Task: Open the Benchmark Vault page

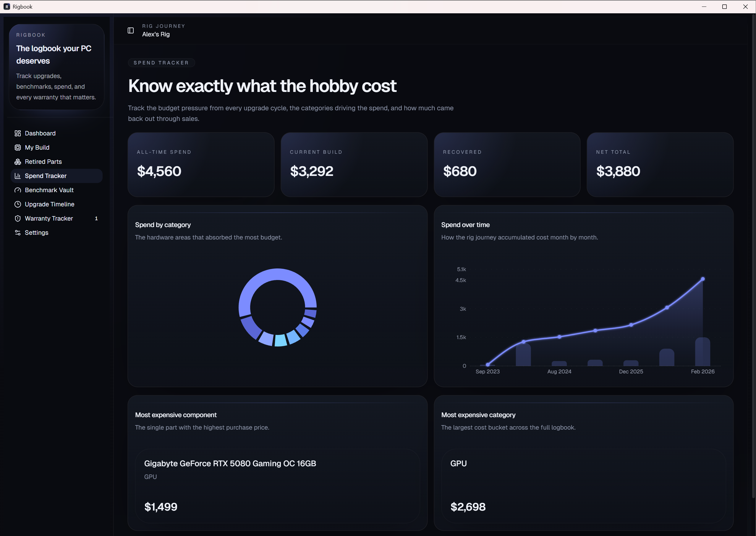Action: (49, 190)
